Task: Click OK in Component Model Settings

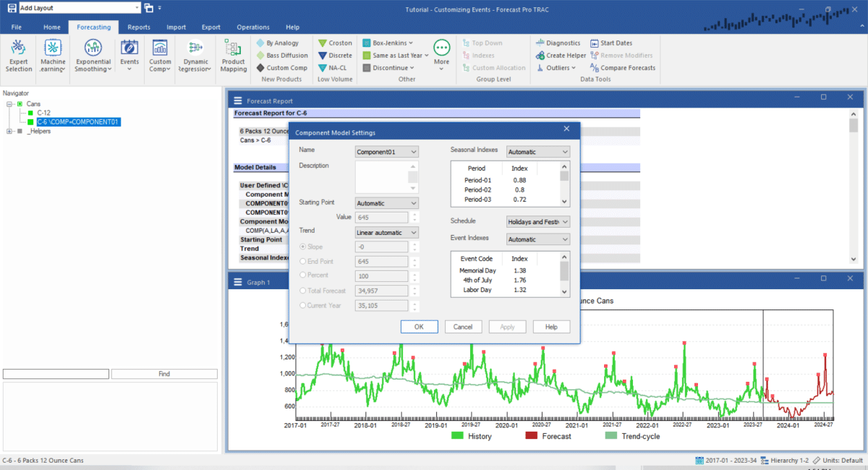Action: point(419,327)
